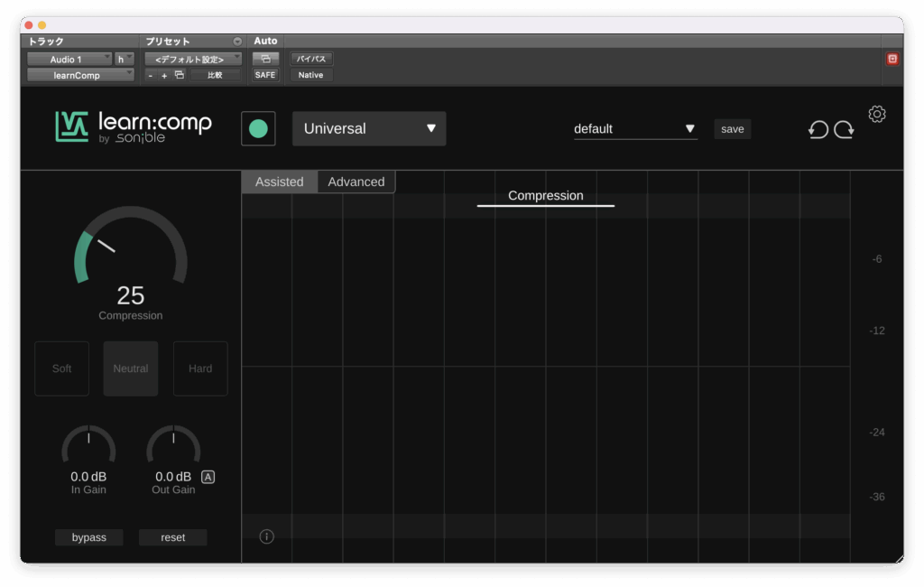The image size is (924, 587).
Task: Click the Compression amount knob
Action: tap(130, 245)
